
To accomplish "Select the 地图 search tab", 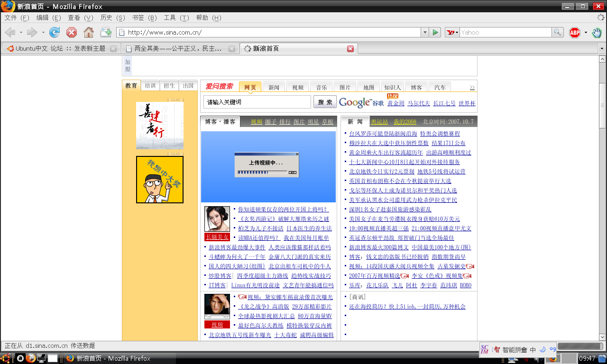I will 369,87.
